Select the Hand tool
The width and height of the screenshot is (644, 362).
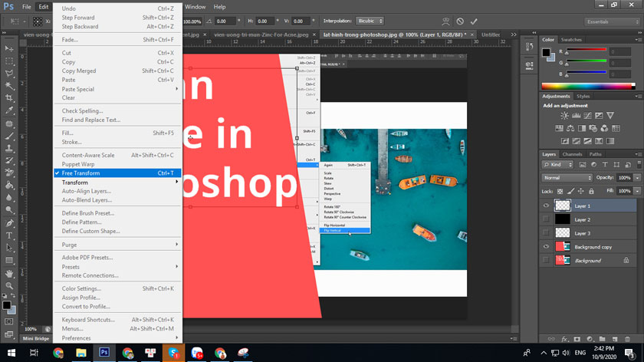pyautogui.click(x=9, y=273)
